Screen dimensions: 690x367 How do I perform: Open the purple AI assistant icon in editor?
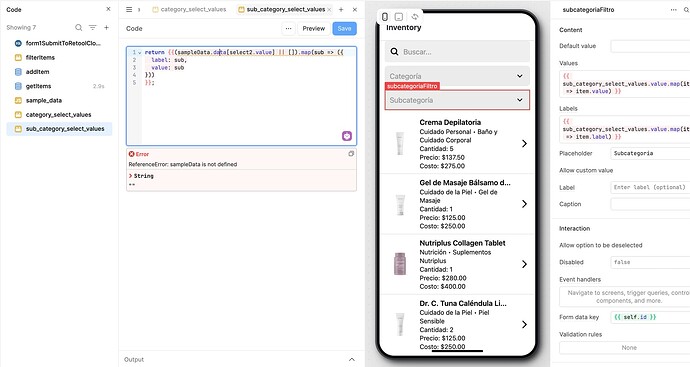pyautogui.click(x=347, y=136)
